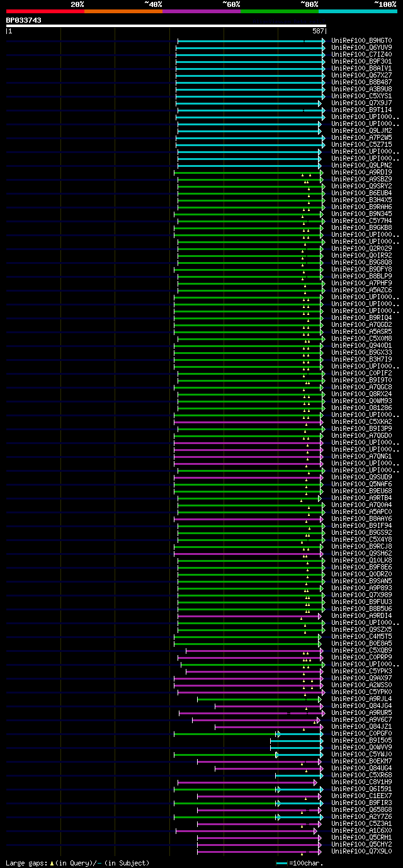Viewport: 403px width, 868px height.
Task: Select the UniRef100_Q9SH62 label
Action: 361,553
